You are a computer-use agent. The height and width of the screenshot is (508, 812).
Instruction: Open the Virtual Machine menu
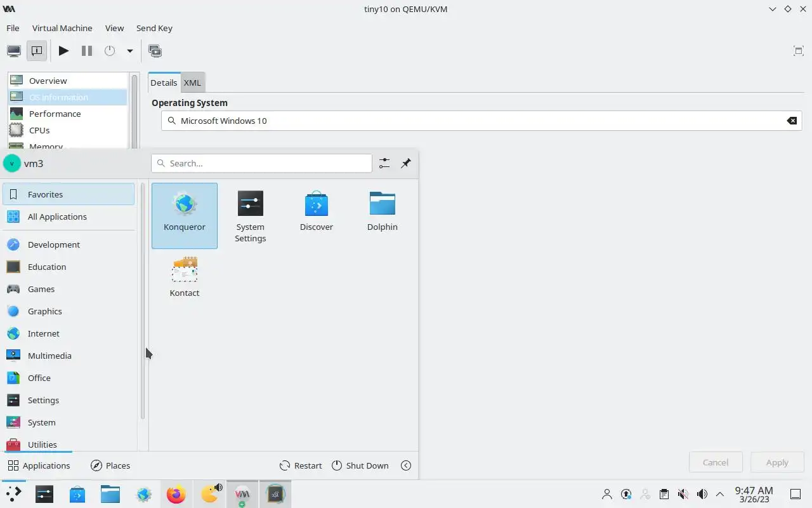pos(62,28)
